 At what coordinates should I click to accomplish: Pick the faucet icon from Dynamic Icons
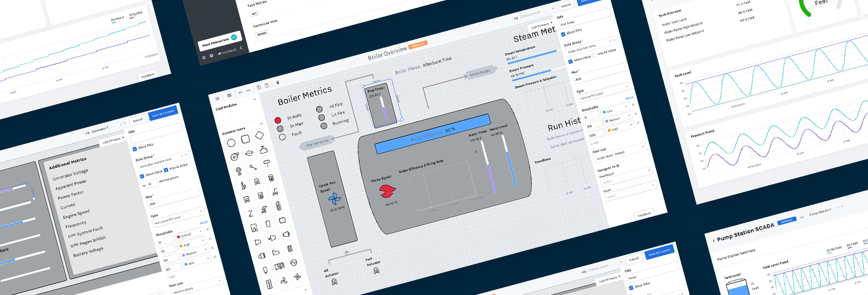(263, 150)
